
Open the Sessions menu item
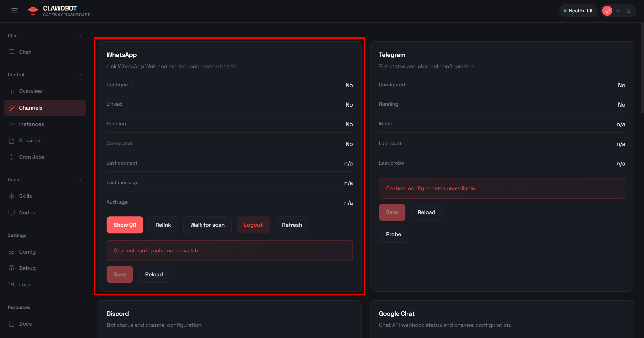[30, 140]
